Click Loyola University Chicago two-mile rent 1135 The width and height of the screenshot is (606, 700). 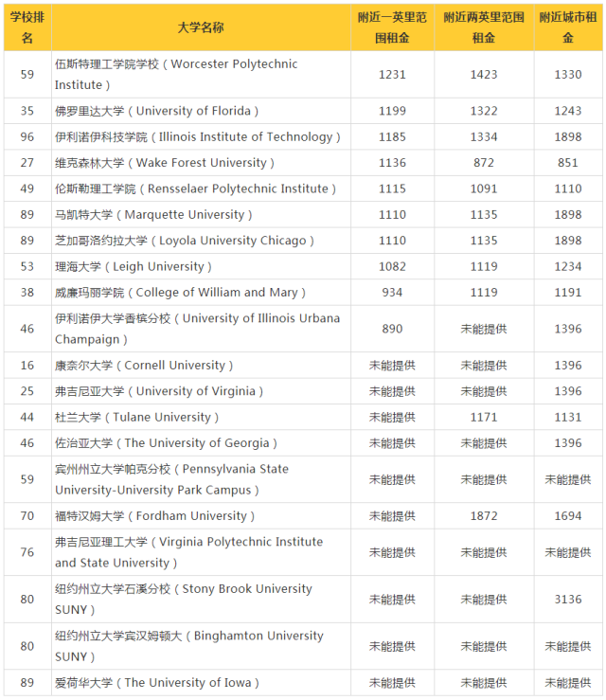(484, 241)
